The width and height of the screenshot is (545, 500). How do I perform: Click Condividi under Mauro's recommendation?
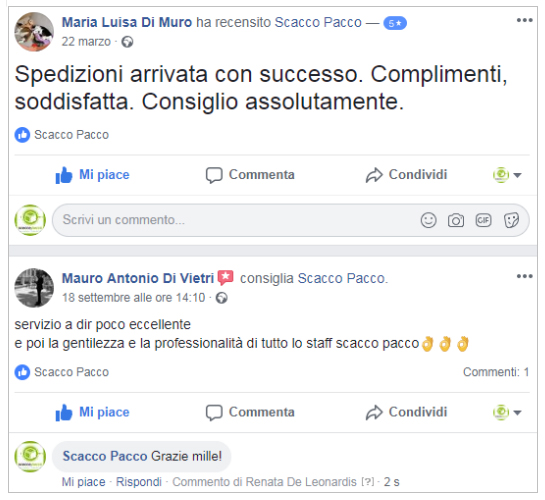406,412
